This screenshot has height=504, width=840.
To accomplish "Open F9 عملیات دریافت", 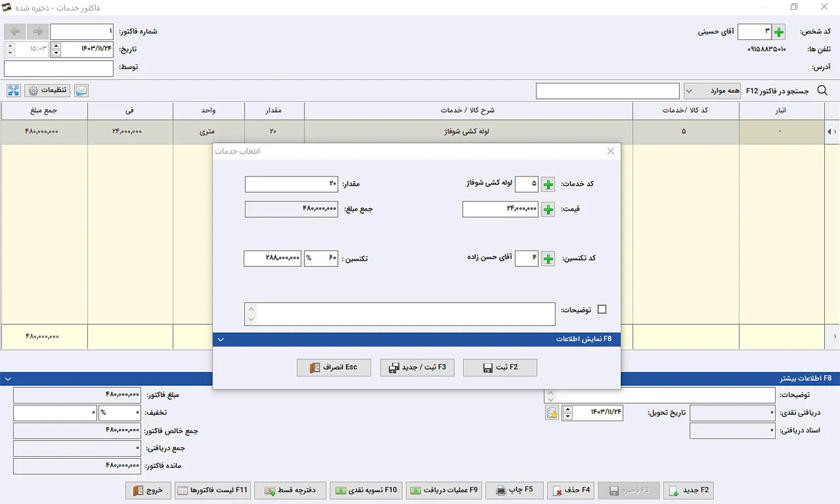I will point(444,490).
